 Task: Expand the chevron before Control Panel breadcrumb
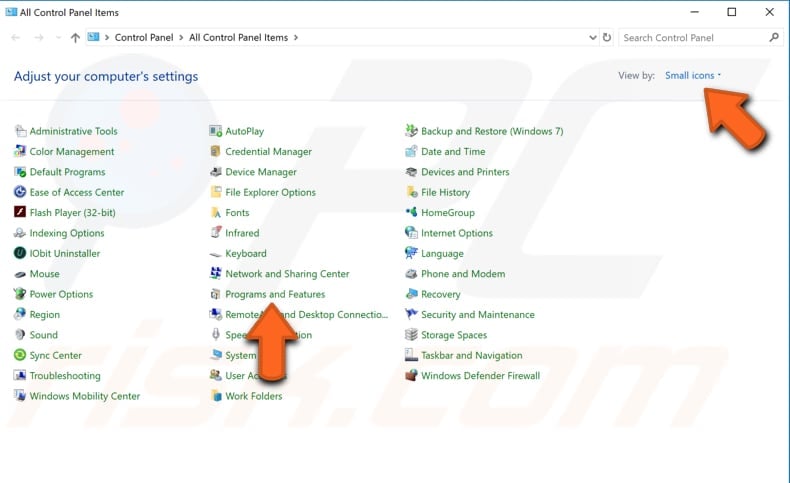click(x=107, y=37)
